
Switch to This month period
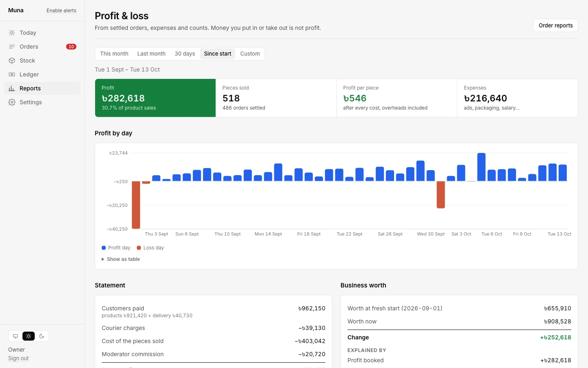[x=114, y=54]
